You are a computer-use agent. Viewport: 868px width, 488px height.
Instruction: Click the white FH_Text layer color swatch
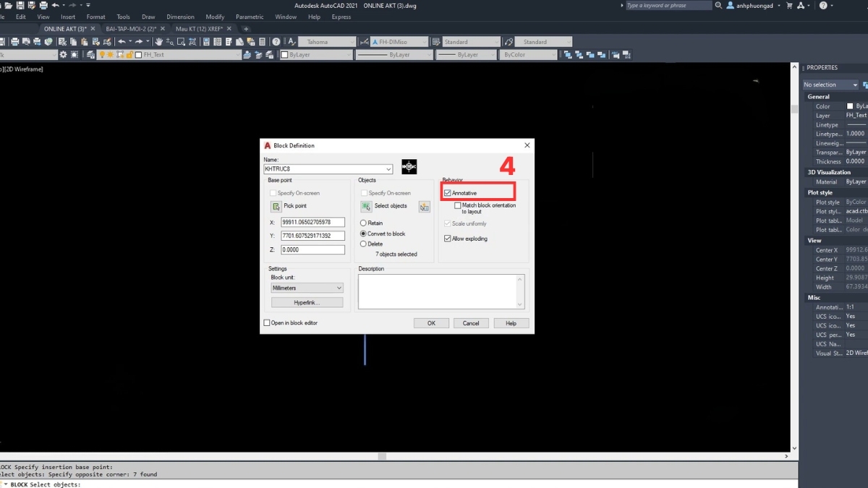(138, 54)
